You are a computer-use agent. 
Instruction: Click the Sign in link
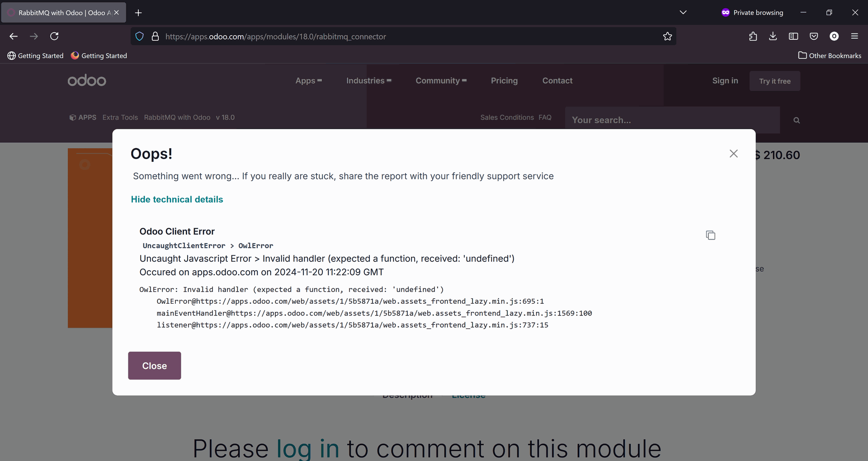[725, 80]
